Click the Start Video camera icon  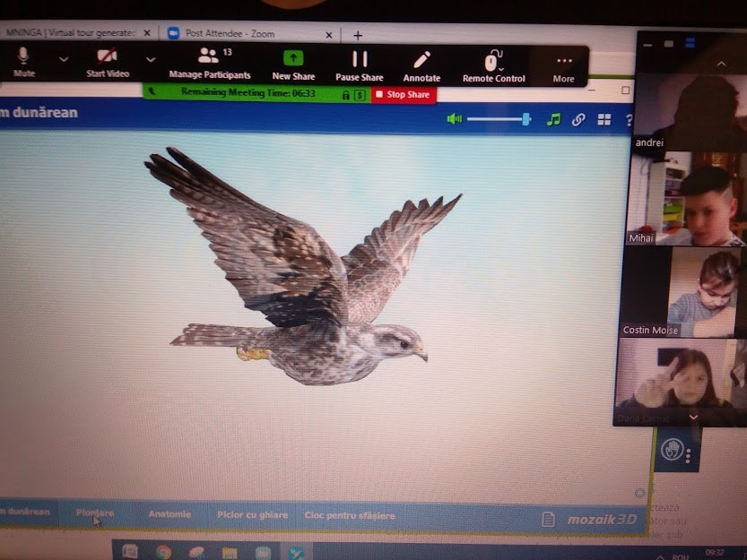tap(108, 56)
